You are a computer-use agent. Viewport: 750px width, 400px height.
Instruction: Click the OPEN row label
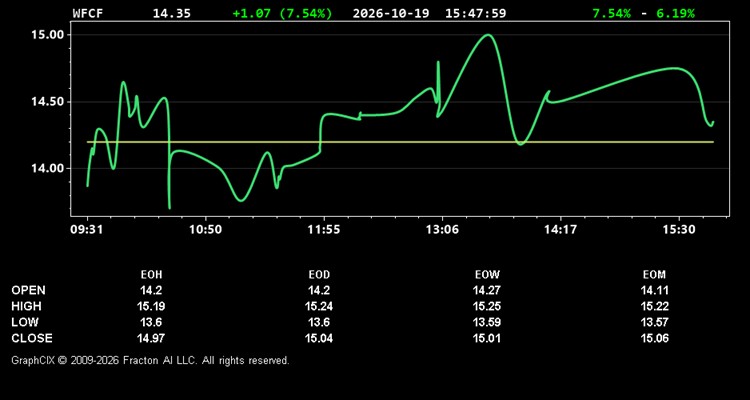click(29, 290)
